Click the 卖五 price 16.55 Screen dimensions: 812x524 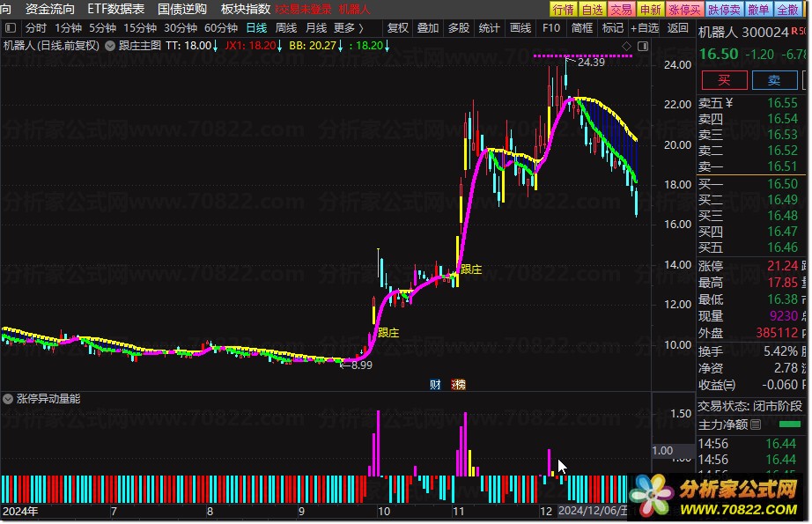coord(782,102)
